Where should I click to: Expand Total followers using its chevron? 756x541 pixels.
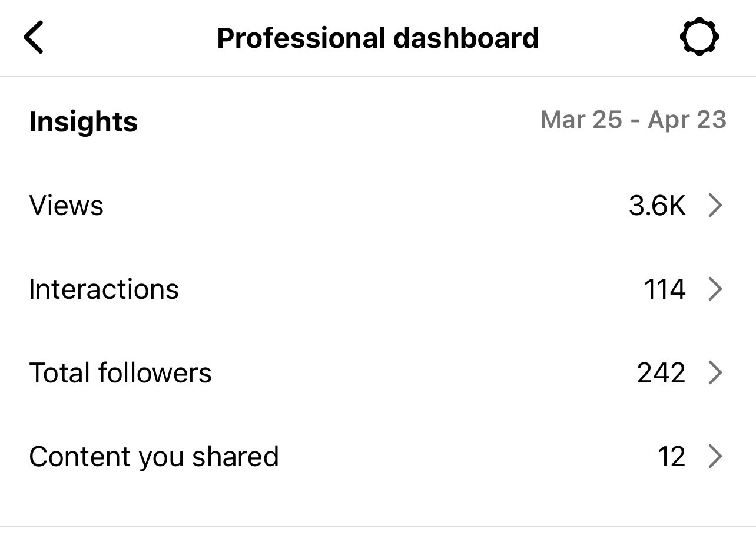pos(715,373)
